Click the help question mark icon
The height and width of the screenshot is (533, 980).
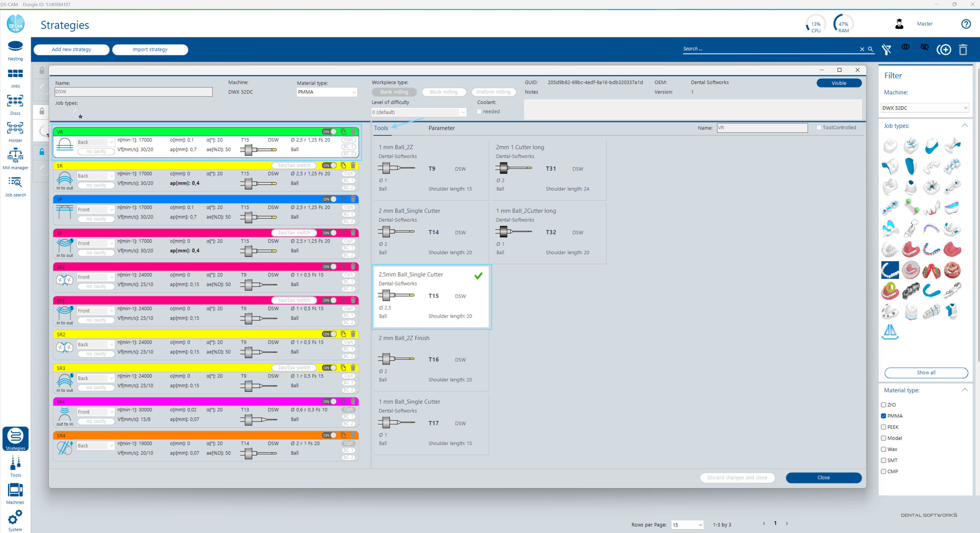[966, 24]
